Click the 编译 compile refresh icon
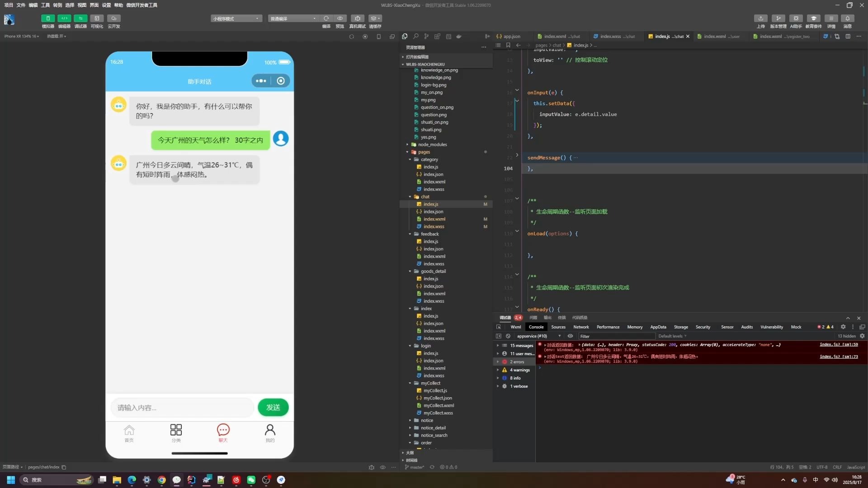 [x=326, y=19]
